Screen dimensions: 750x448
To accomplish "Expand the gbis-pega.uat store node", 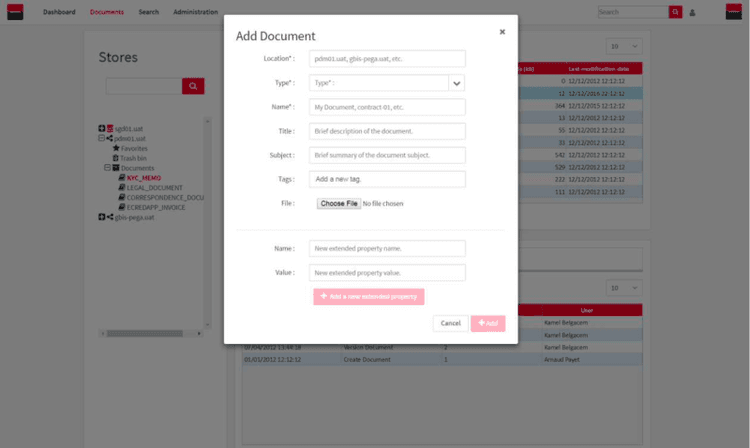I will coord(101,217).
